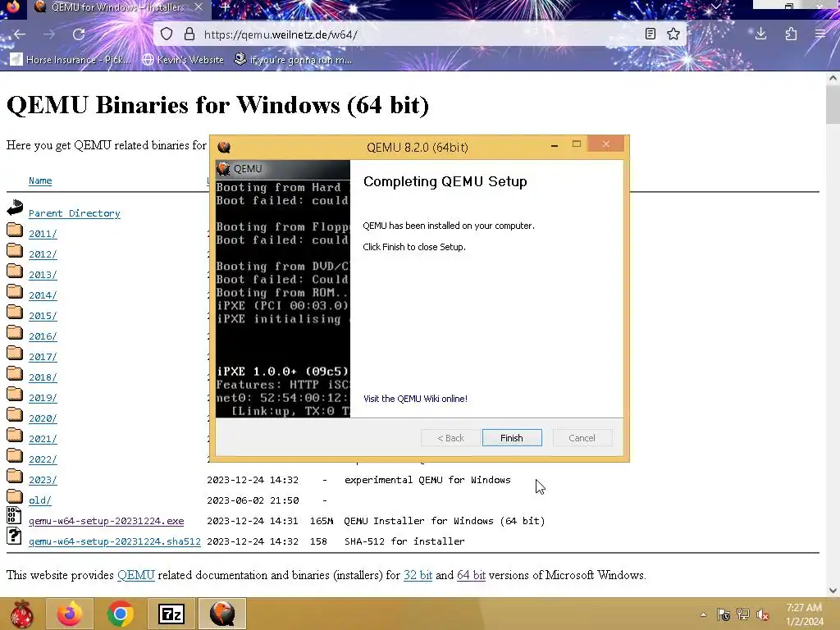Click the QEMU icon in the installer title bar

pos(225,147)
